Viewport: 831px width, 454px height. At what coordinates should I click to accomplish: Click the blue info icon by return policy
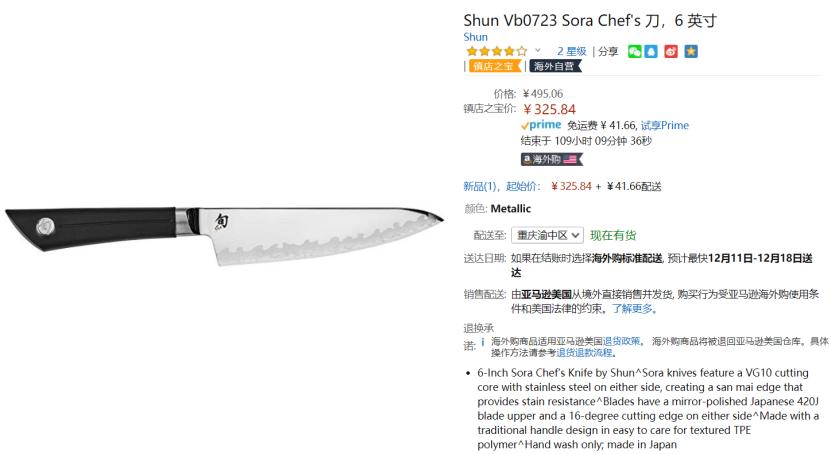(x=482, y=342)
